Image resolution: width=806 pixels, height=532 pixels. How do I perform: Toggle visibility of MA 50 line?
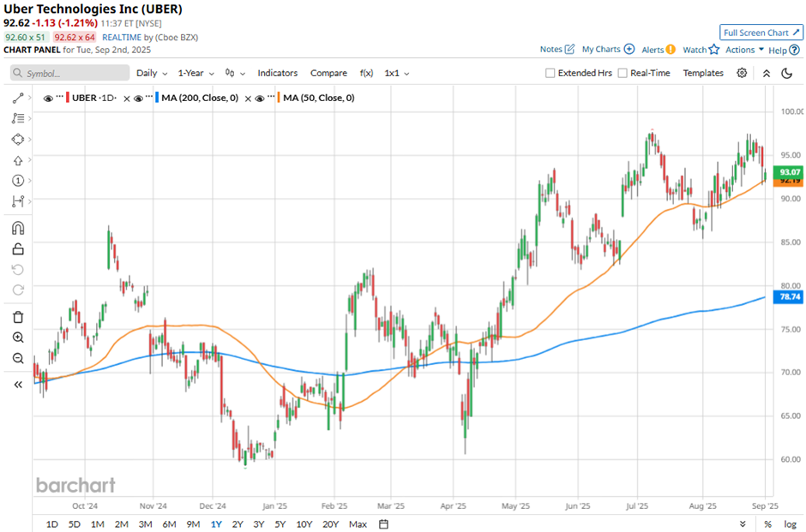(260, 98)
